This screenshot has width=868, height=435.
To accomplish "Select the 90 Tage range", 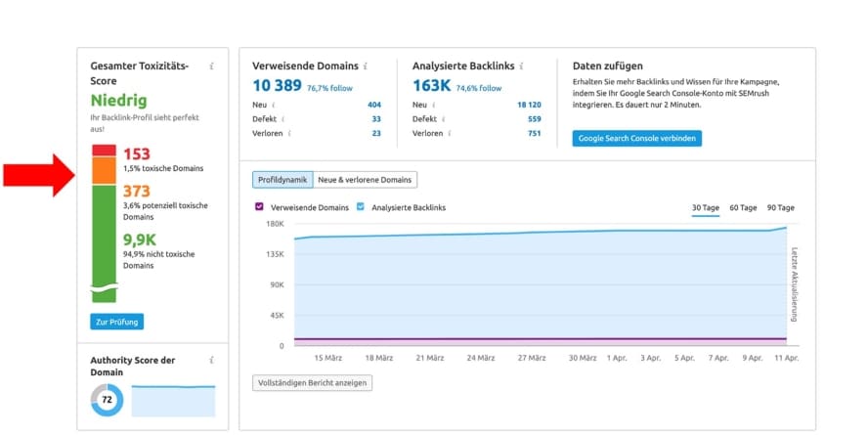I will pyautogui.click(x=781, y=208).
